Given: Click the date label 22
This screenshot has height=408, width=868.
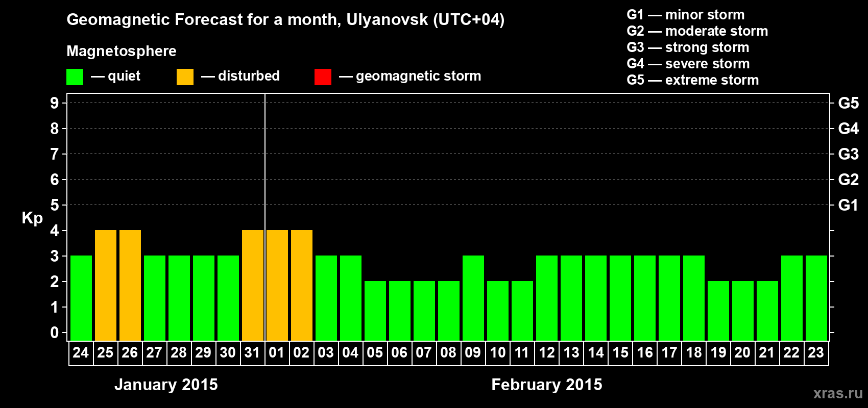Looking at the screenshot, I should [x=791, y=352].
